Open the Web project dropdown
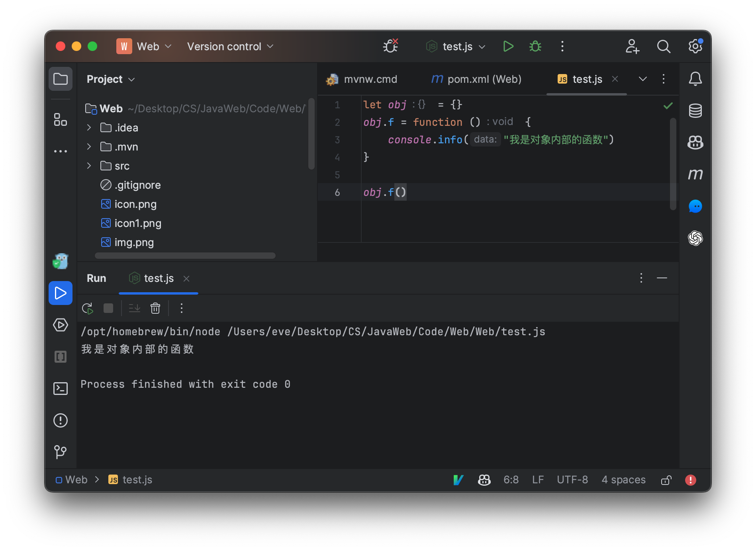This screenshot has height=551, width=756. 144,47
